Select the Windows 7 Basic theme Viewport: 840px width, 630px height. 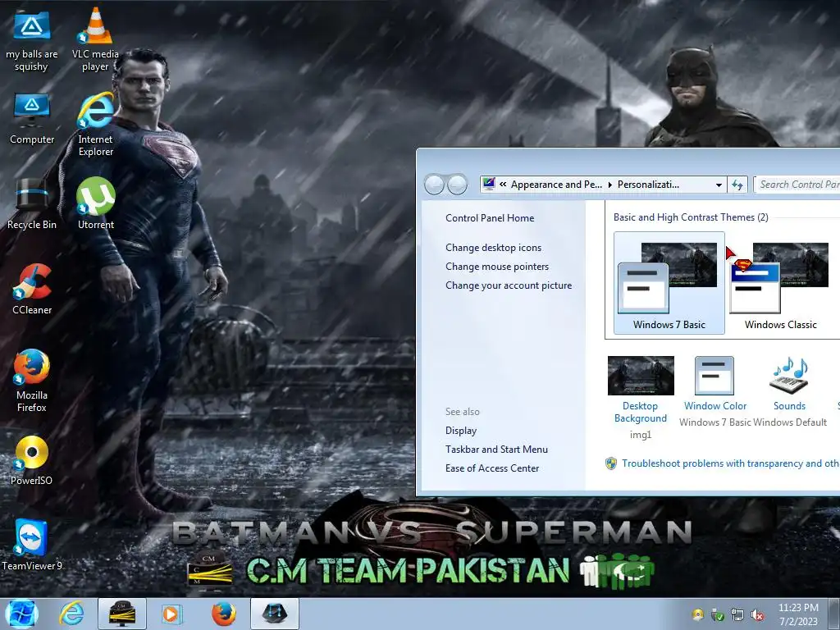click(x=669, y=283)
